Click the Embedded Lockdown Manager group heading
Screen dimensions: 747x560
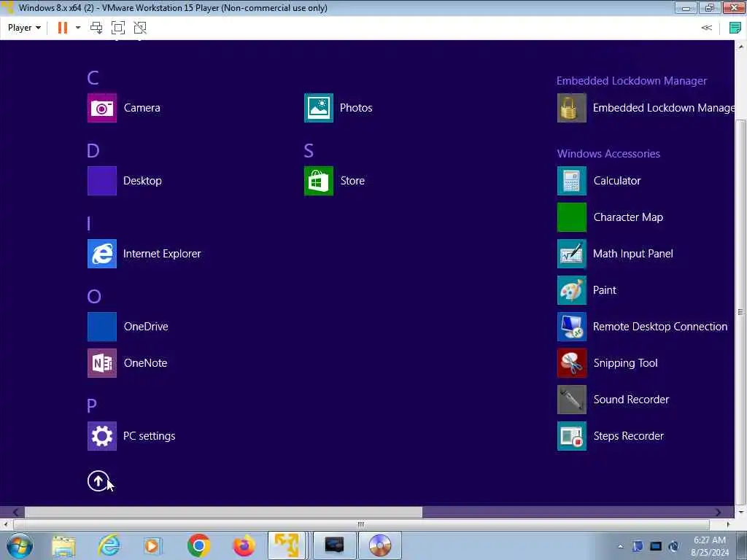click(632, 81)
